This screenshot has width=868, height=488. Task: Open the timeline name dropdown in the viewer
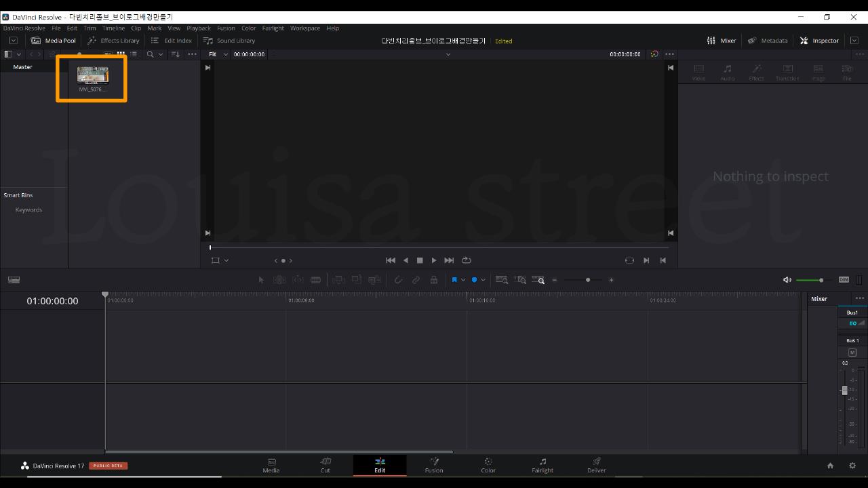(448, 54)
